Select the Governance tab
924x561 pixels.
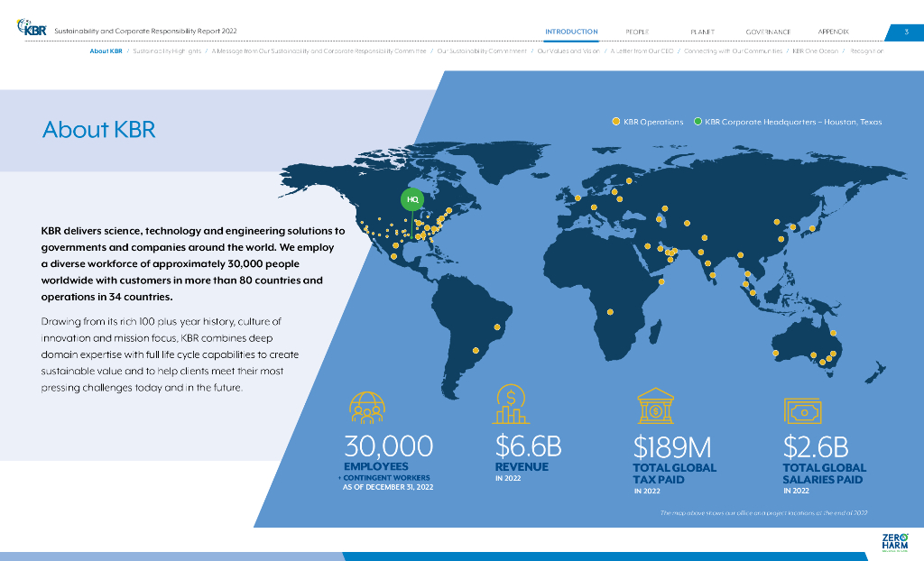[x=768, y=32]
